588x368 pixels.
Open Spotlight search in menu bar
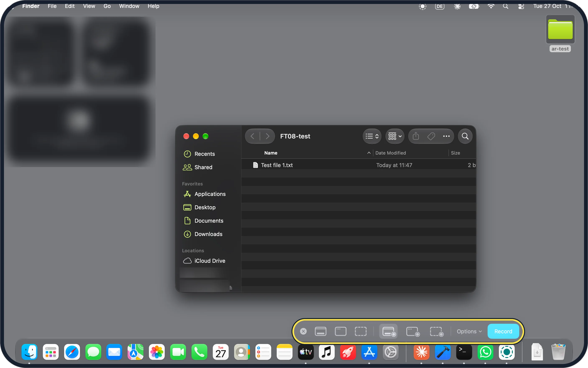(505, 6)
